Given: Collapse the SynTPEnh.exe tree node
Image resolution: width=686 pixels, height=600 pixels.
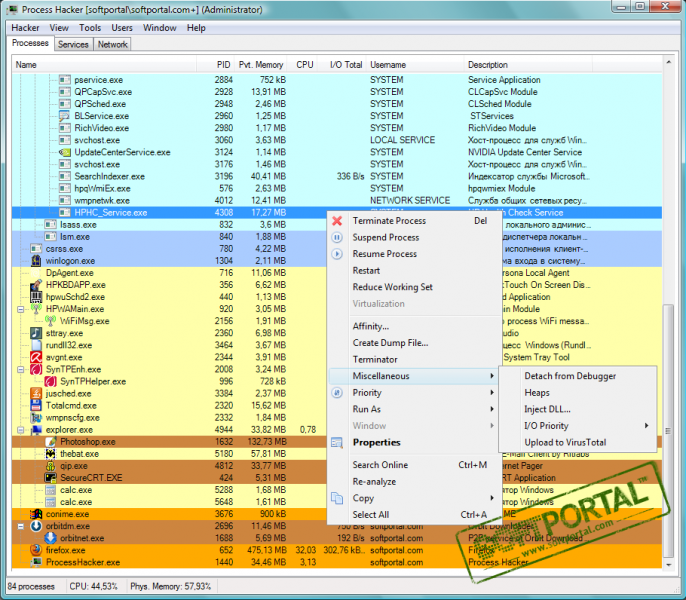Looking at the screenshot, I should click(22, 369).
